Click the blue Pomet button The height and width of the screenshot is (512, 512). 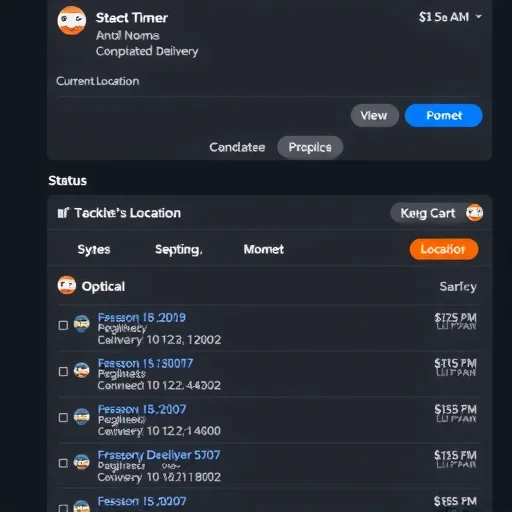pyautogui.click(x=444, y=116)
